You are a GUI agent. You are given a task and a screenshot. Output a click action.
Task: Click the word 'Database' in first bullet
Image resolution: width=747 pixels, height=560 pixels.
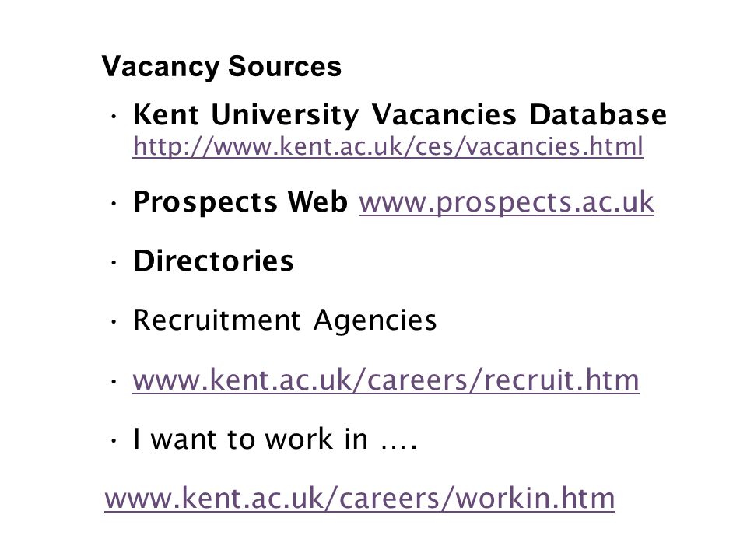pyautogui.click(x=598, y=115)
